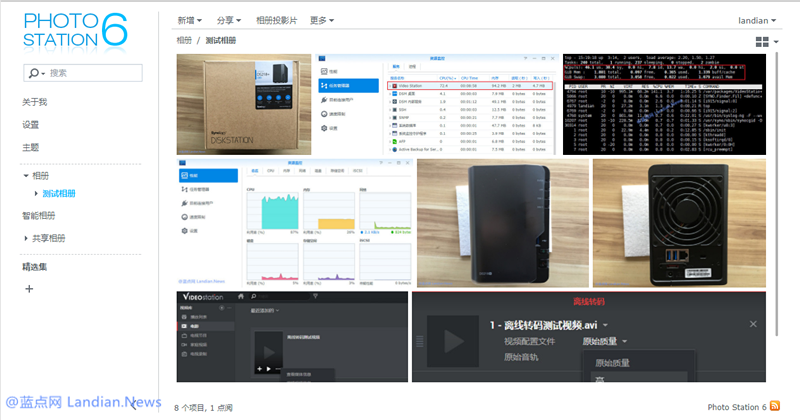Open the 分享 dropdown menu
800x420 pixels.
coord(229,20)
